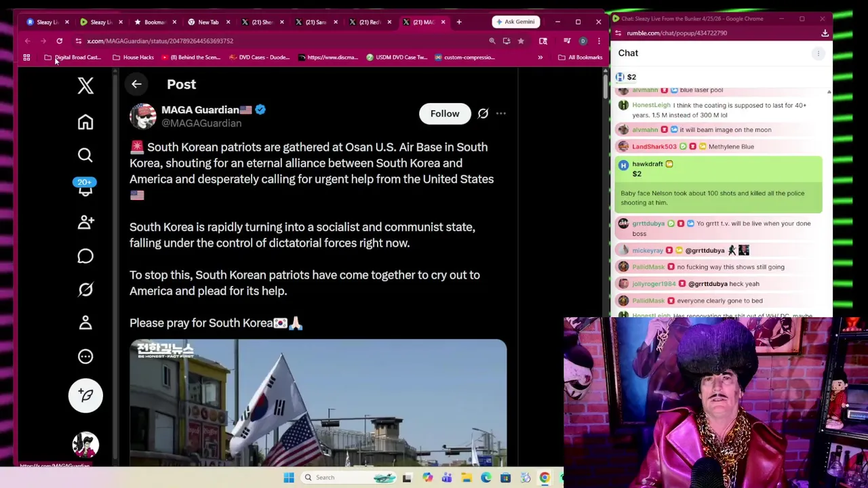Open DVD Cases - Duode... bookmark
The image size is (868, 488).
point(259,58)
